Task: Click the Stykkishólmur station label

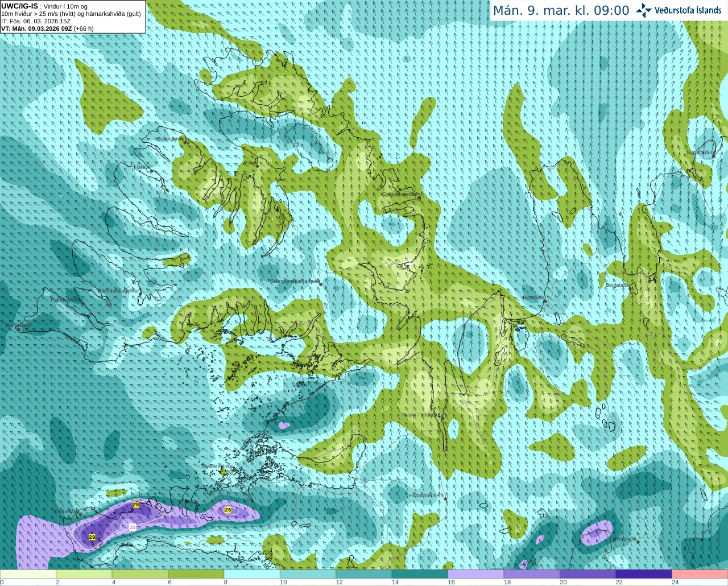Action: pyautogui.click(x=218, y=466)
